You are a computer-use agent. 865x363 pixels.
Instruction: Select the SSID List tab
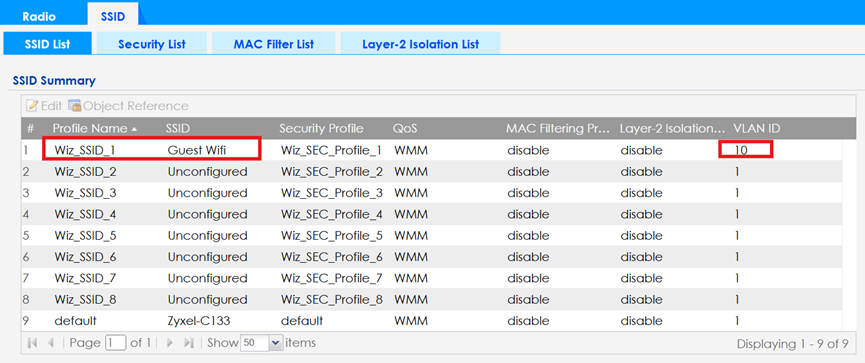(47, 44)
